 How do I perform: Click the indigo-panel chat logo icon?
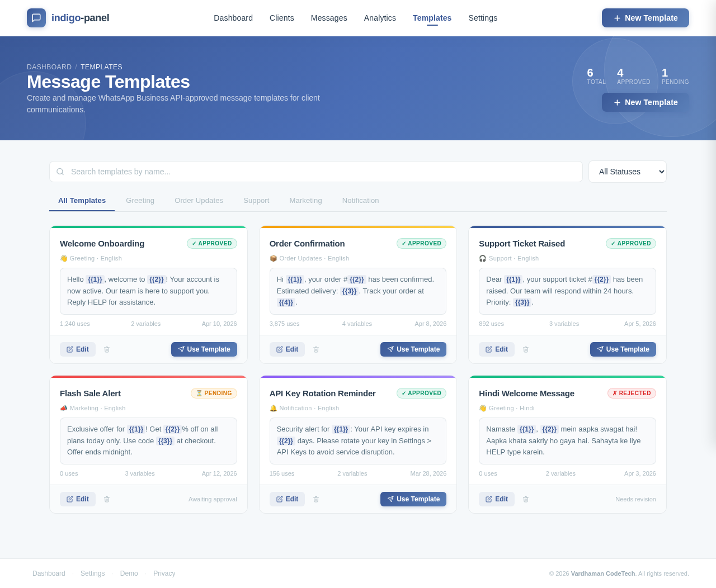click(36, 18)
